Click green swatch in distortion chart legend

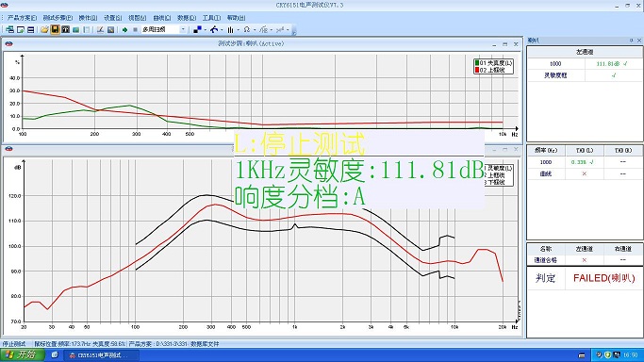(477, 63)
